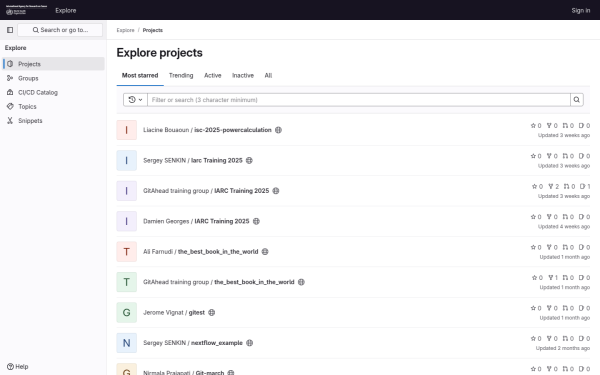Switch to the All tab
Viewport: 600px width, 375px height.
pos(268,75)
